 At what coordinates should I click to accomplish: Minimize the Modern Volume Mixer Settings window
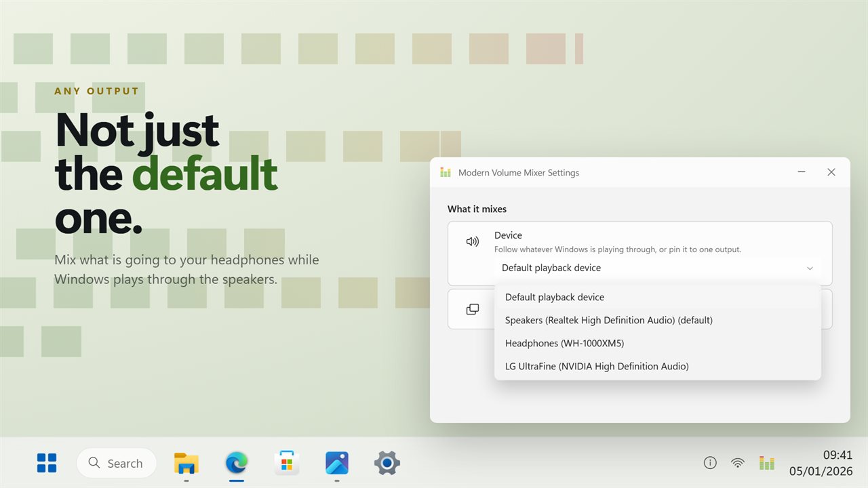pos(802,172)
